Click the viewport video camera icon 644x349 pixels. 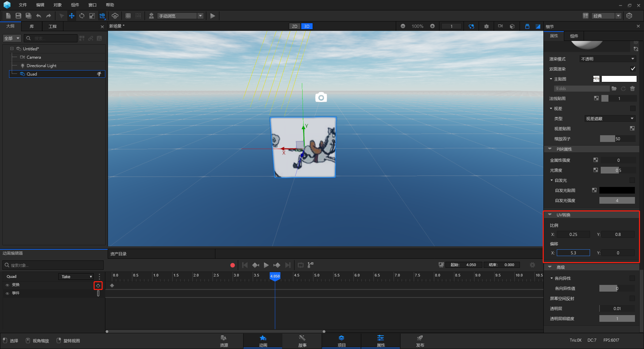[x=500, y=26]
